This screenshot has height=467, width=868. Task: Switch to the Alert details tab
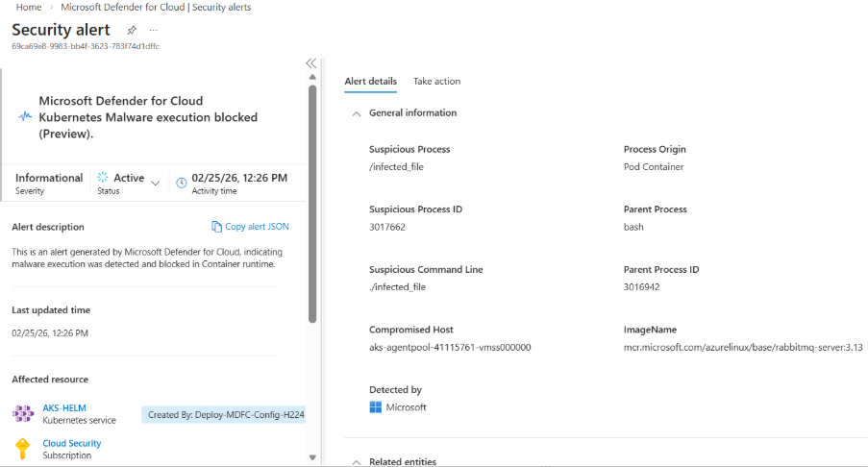tap(370, 82)
